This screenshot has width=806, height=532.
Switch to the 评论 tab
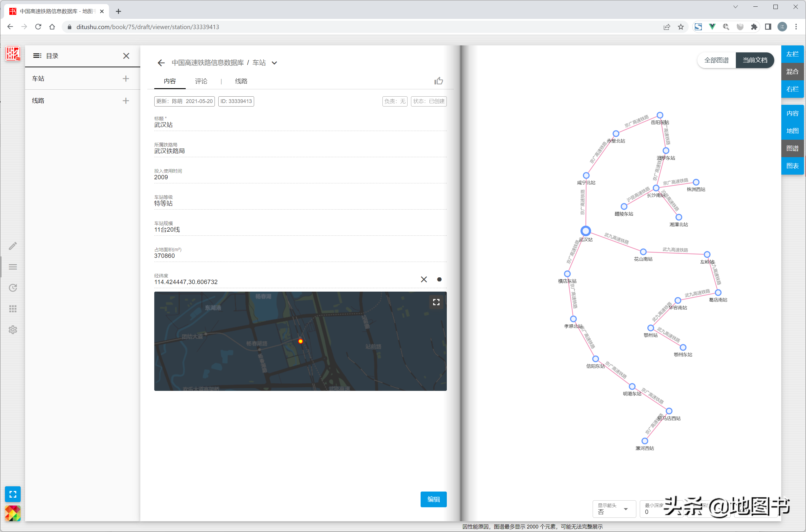[x=201, y=81]
